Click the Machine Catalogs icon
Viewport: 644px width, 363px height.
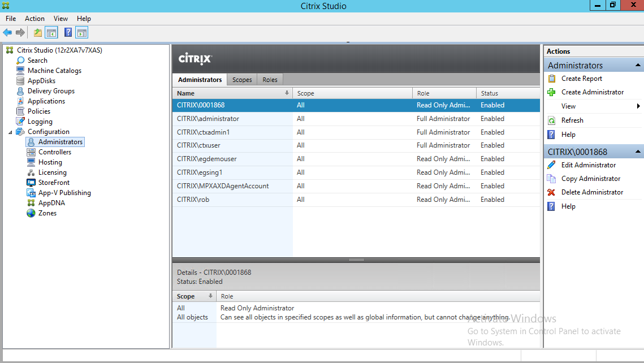(20, 71)
